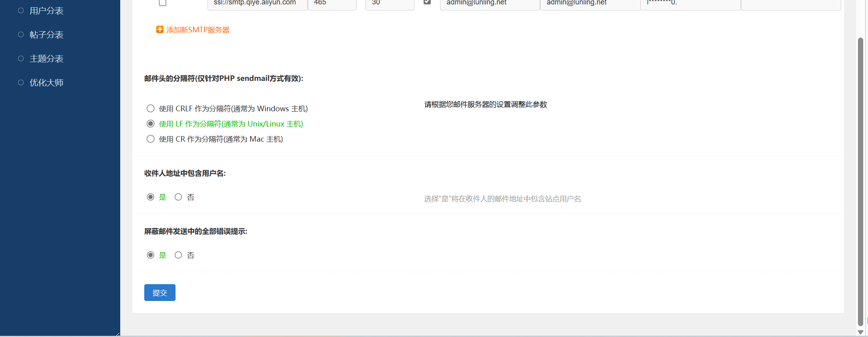The width and height of the screenshot is (868, 337).
Task: Click the 提交 submit button
Action: tap(159, 293)
